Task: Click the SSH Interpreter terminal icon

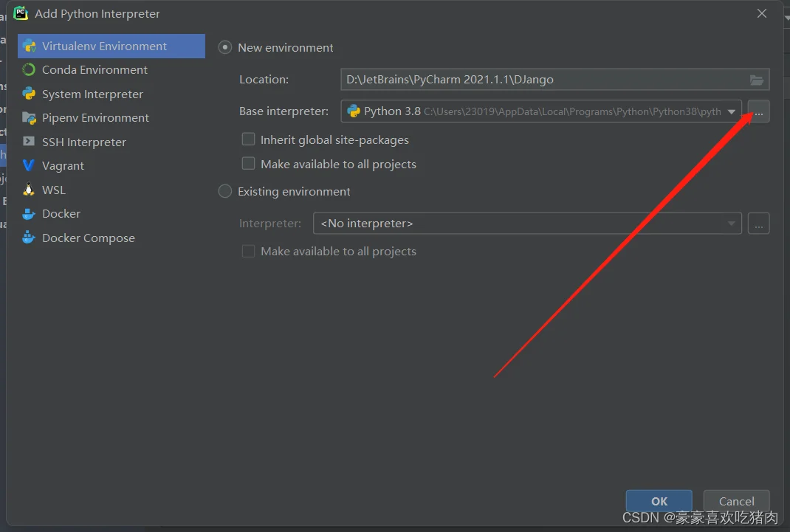Action: 30,142
